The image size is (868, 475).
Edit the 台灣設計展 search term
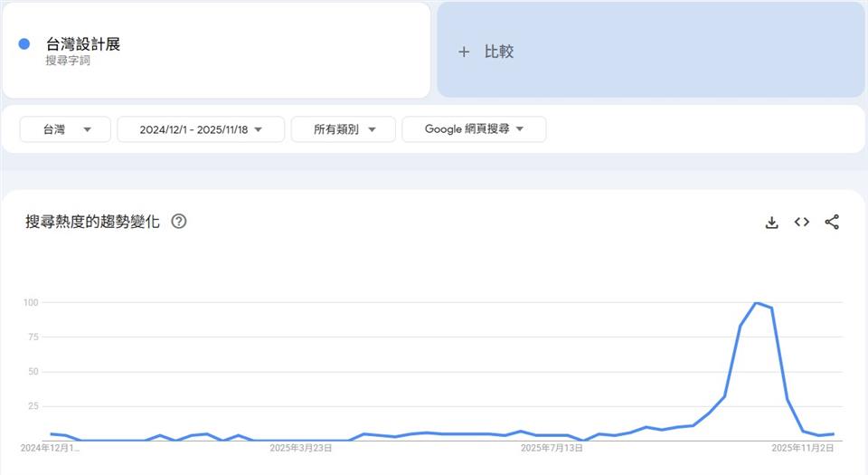pos(83,44)
